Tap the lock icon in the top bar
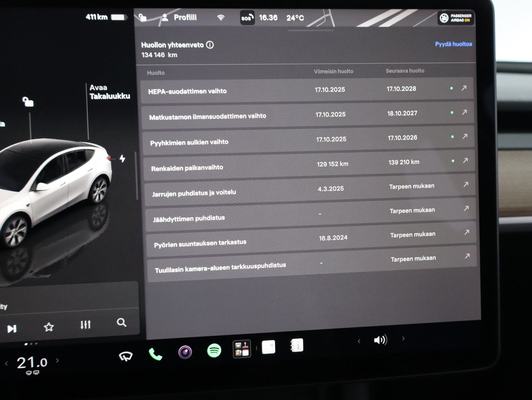 click(142, 17)
